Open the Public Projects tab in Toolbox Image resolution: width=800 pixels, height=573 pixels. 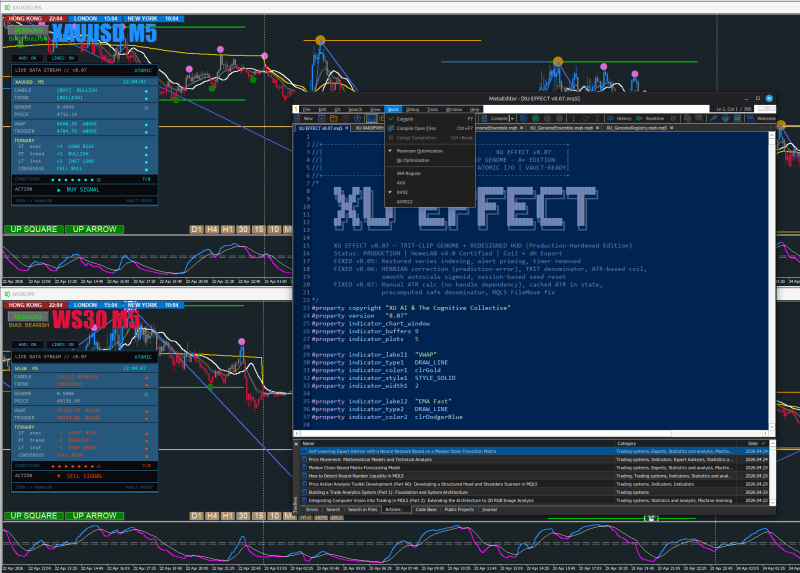point(459,510)
